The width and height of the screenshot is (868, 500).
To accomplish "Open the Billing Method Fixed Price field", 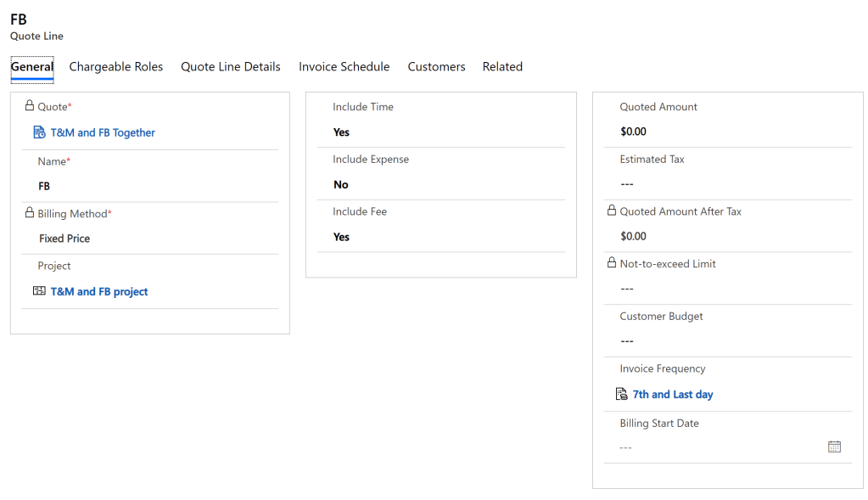I will coord(64,239).
